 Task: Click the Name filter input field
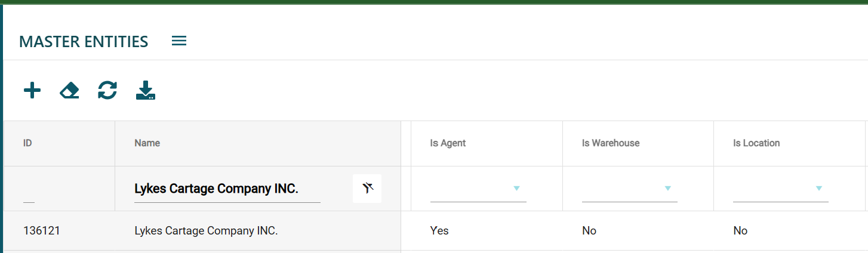(227, 189)
